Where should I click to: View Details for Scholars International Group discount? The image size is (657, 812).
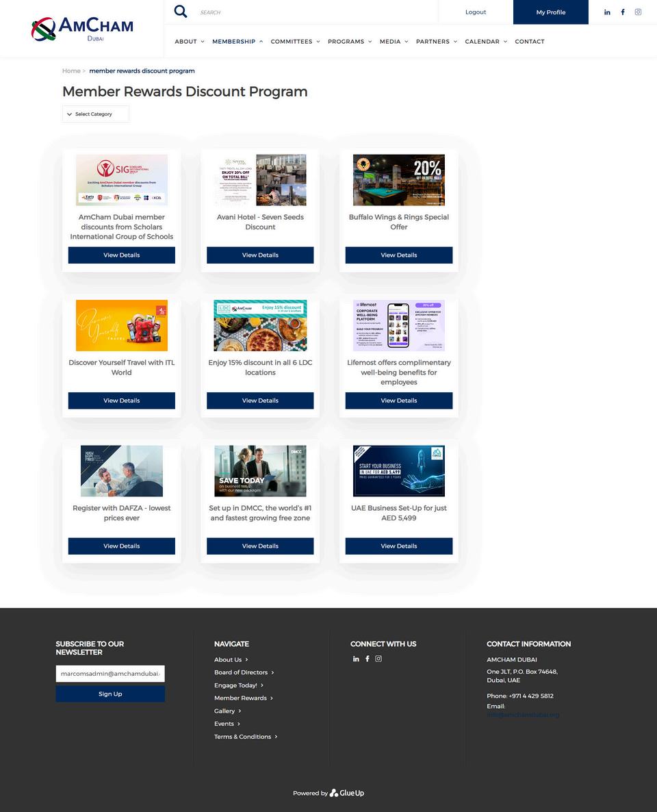122,255
